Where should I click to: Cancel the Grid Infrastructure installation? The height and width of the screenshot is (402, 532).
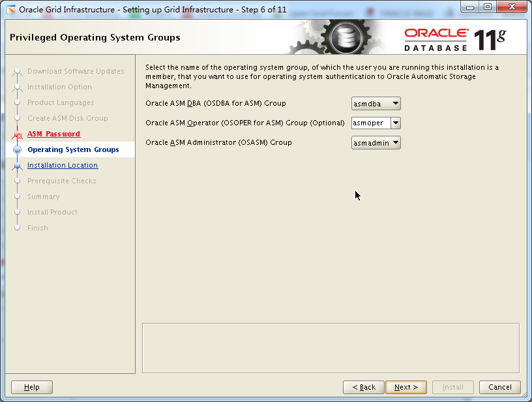coord(500,387)
